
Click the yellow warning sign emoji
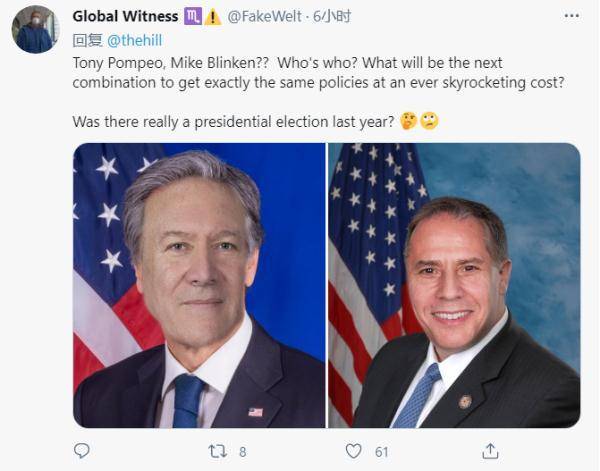(x=214, y=17)
